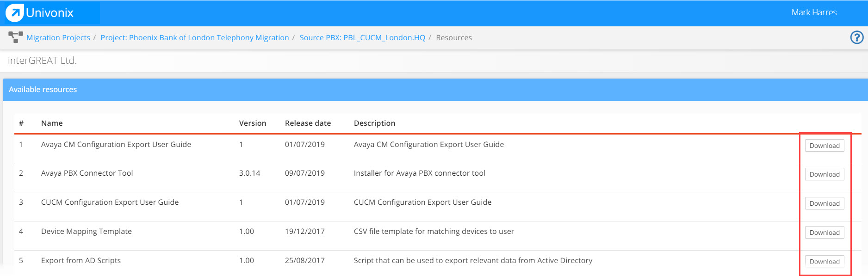Select the Device Mapping Template row name

[x=87, y=231]
